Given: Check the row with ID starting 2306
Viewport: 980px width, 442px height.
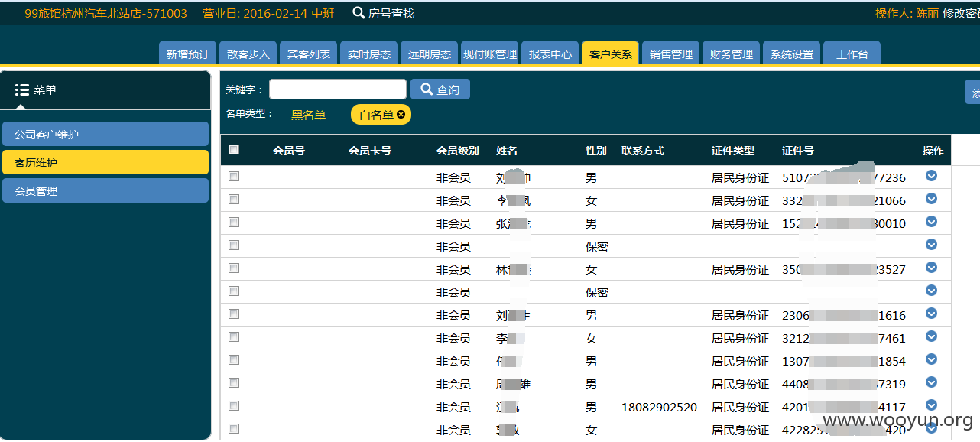Looking at the screenshot, I should click(234, 314).
